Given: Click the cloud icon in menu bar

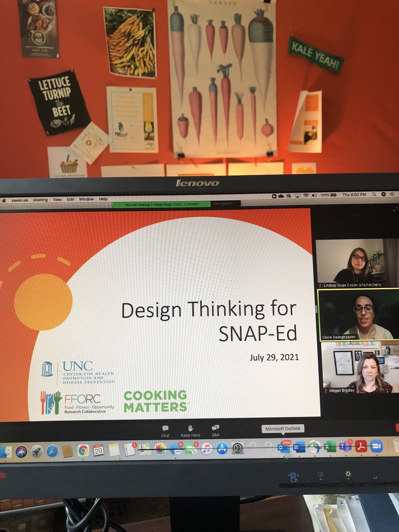Looking at the screenshot, I should [x=281, y=196].
